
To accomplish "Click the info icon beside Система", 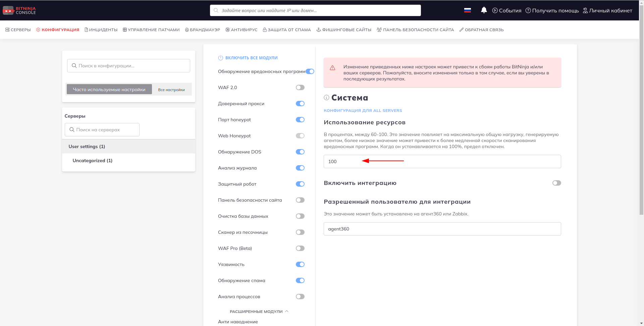I will pyautogui.click(x=326, y=97).
